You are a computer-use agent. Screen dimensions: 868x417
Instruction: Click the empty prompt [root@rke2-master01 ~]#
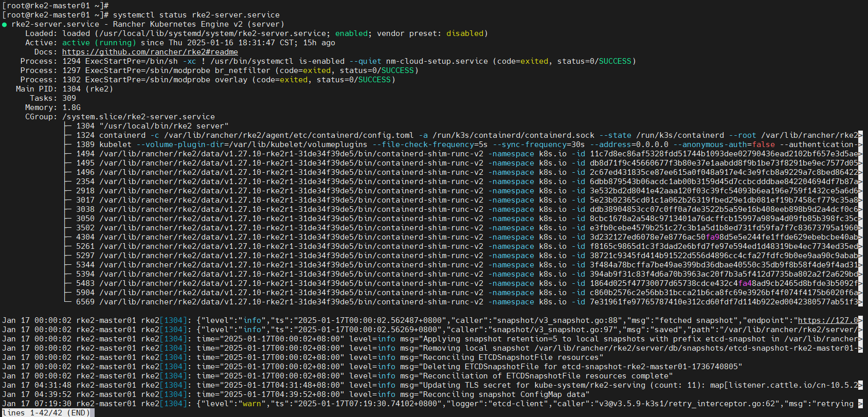55,6
